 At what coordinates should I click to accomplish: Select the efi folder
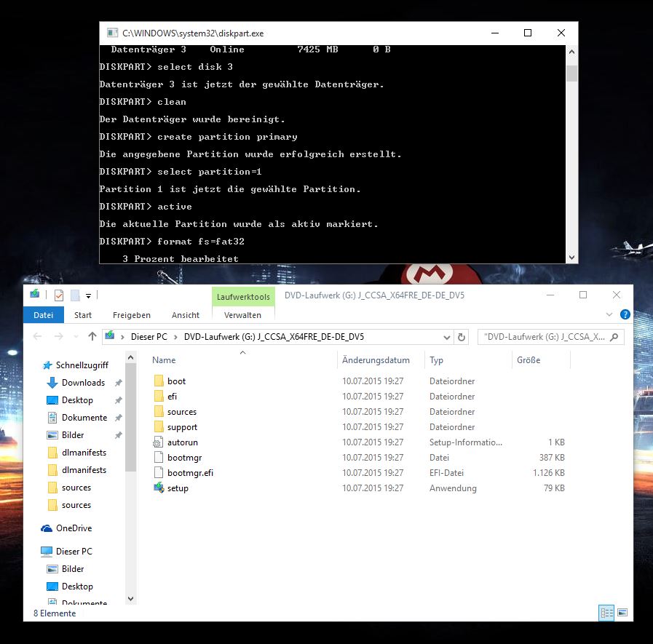click(172, 397)
